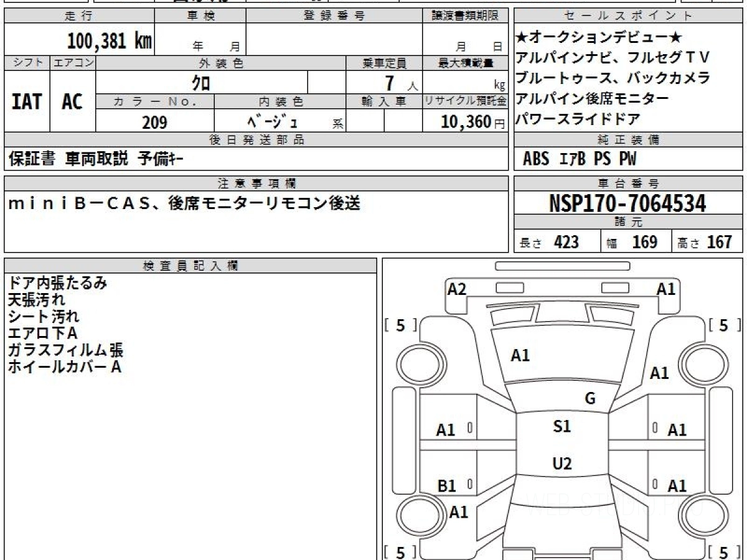747x560 pixels.
Task: Click the seating capacity 7 人
Action: (x=402, y=83)
